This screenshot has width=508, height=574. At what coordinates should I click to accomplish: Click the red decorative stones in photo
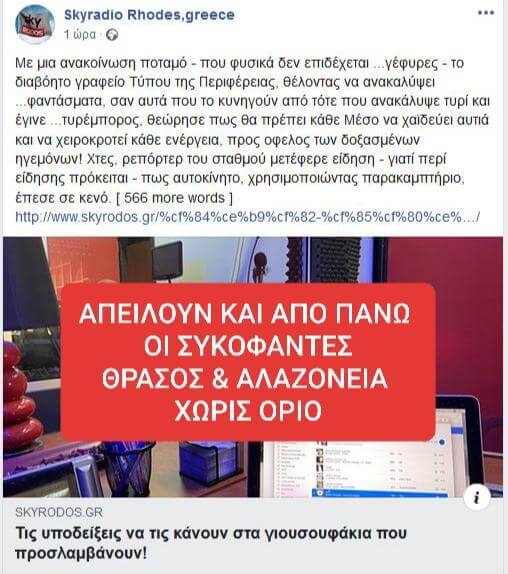[21, 397]
